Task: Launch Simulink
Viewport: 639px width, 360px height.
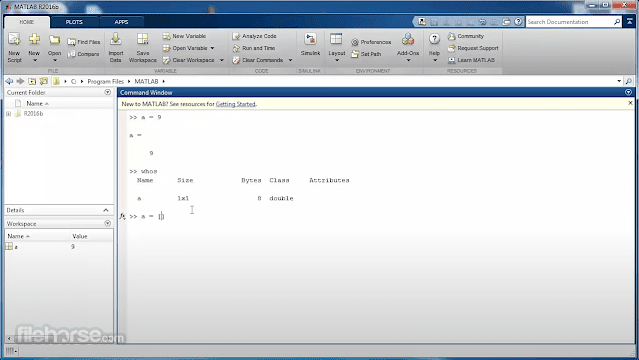Action: coord(310,44)
